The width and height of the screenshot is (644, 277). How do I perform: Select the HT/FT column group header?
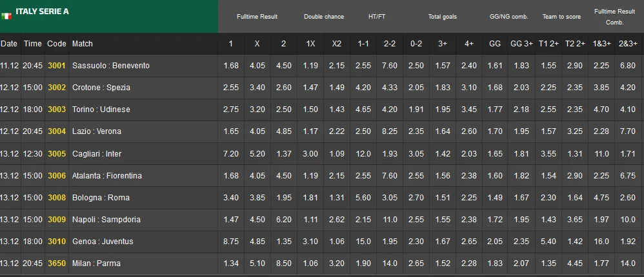click(376, 17)
